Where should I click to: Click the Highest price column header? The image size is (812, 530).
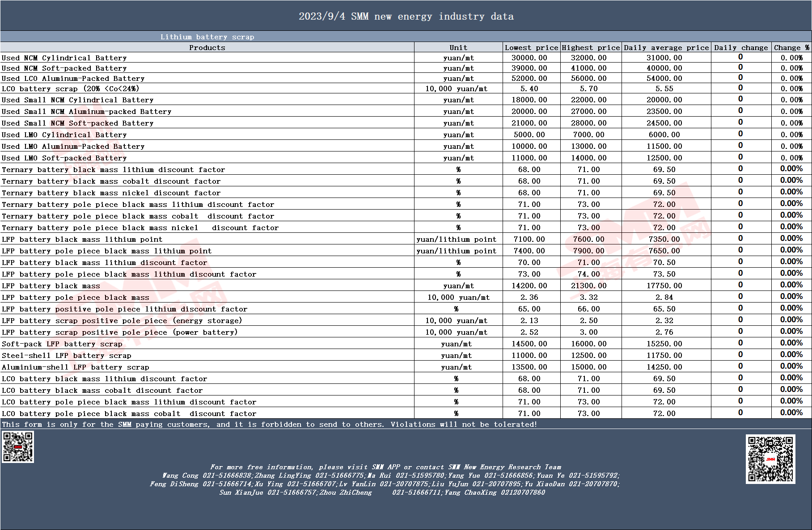[591, 47]
